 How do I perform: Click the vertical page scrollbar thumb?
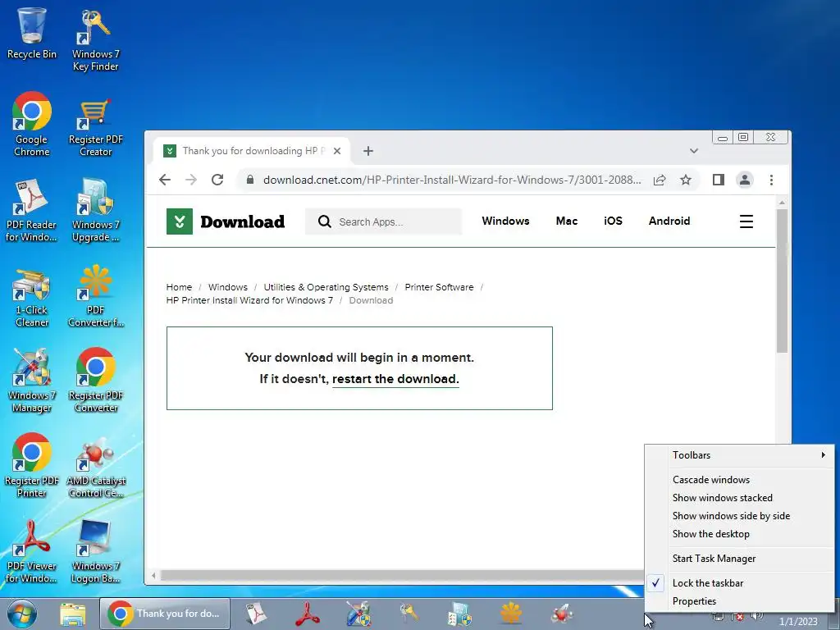pos(782,281)
